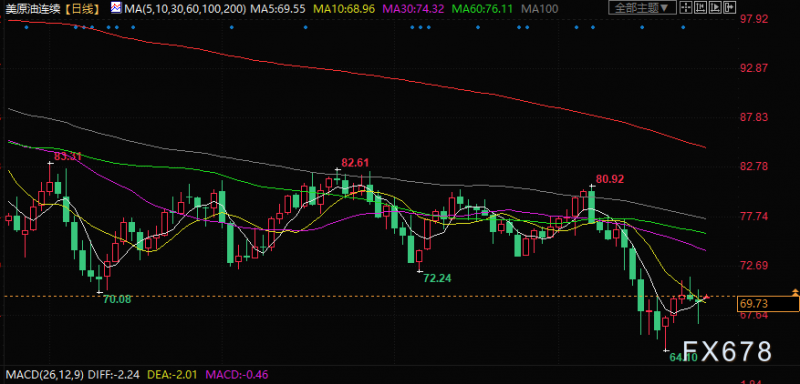The height and width of the screenshot is (384, 800).
Task: Open MA(5,10,30,60,100,200) indicator settings
Action: [x=185, y=8]
